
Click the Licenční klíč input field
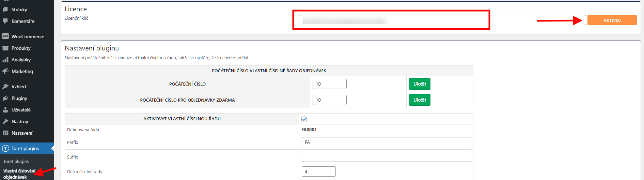click(x=442, y=20)
